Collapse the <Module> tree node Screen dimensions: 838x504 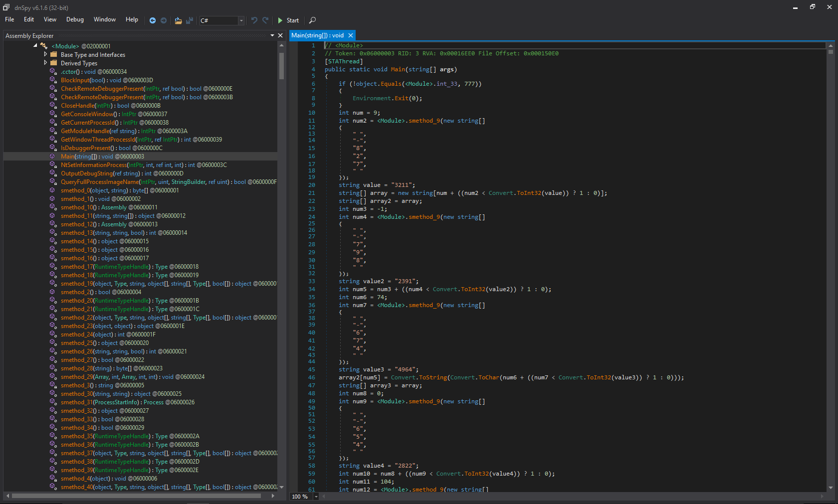[35, 45]
